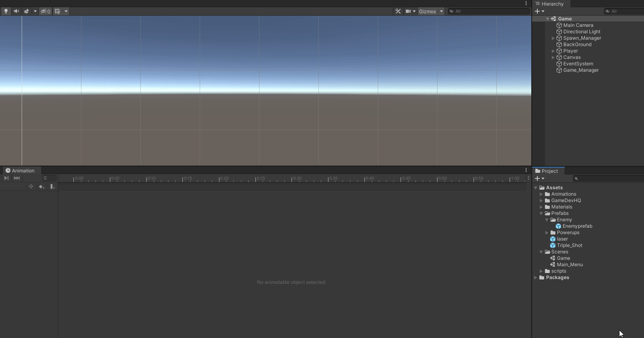Screen dimensions: 644x338
Task: Click the 0:50 mark on the timeline
Action: tap(442, 178)
